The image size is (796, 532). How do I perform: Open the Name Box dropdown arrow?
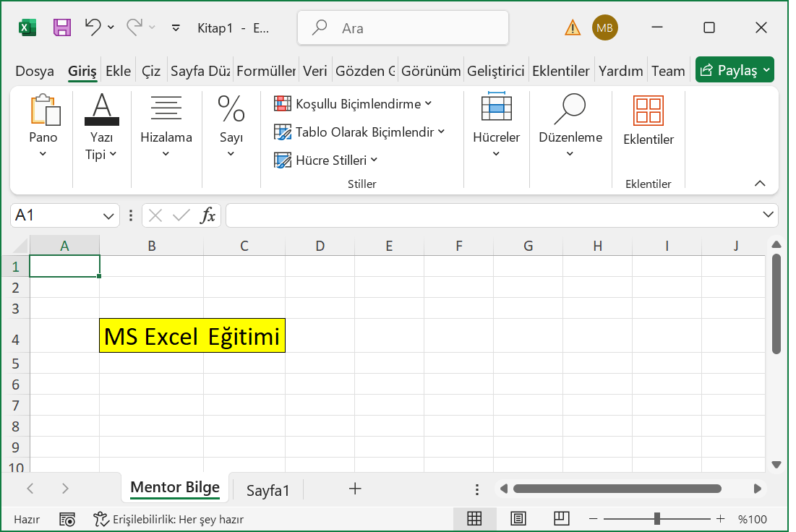[108, 216]
